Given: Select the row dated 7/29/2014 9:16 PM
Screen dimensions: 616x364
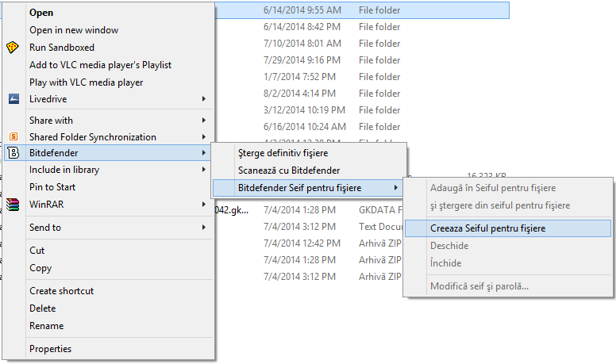Looking at the screenshot, I should point(362,60).
